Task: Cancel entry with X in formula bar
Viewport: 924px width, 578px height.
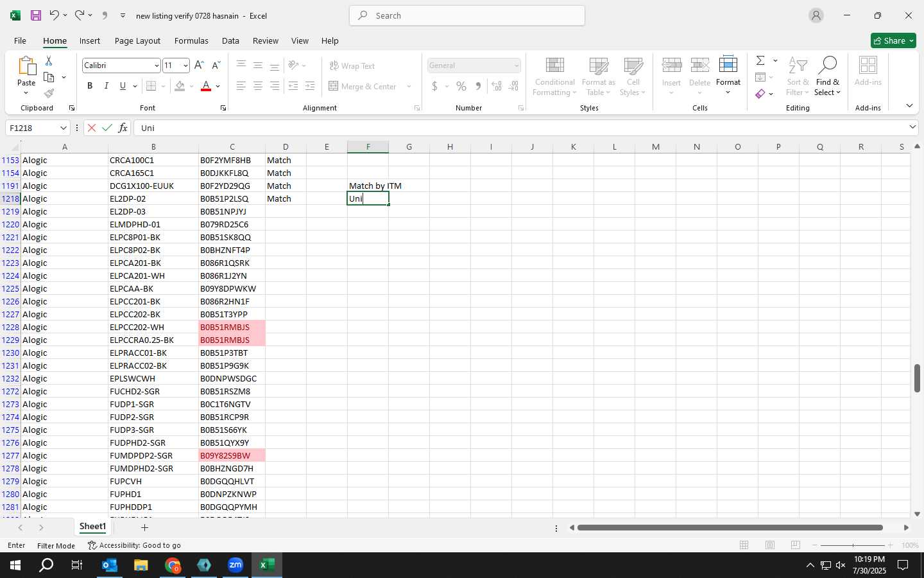Action: tap(92, 128)
